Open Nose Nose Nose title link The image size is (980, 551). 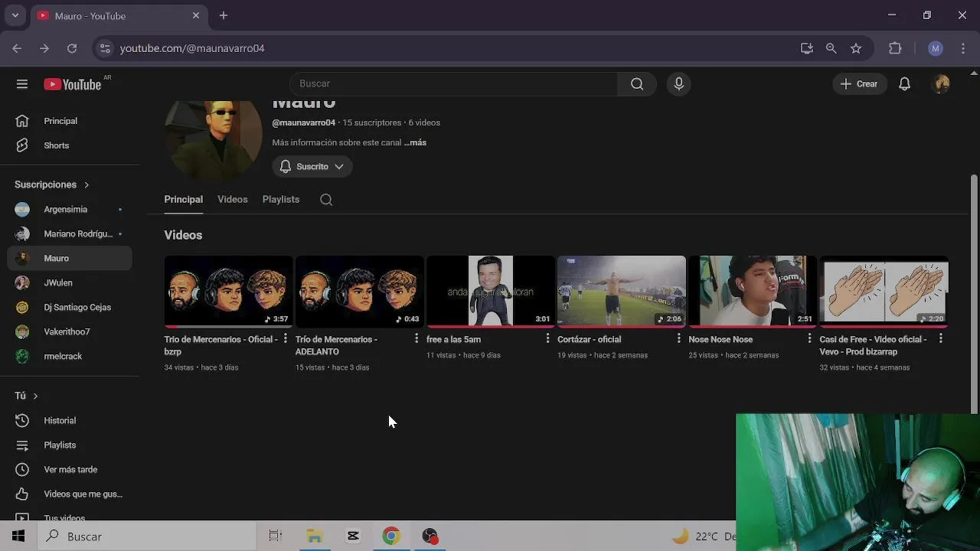click(x=720, y=339)
